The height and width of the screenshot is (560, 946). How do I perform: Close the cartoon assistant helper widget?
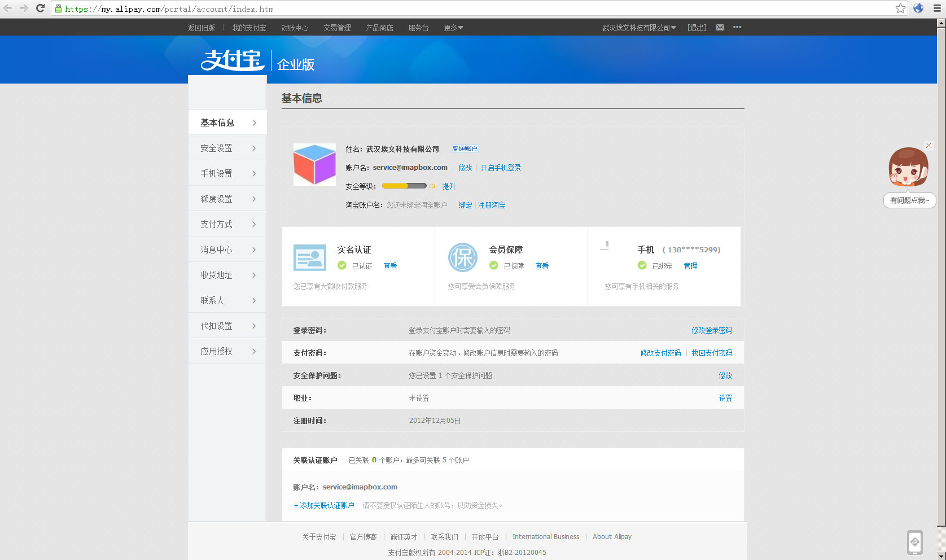(929, 146)
